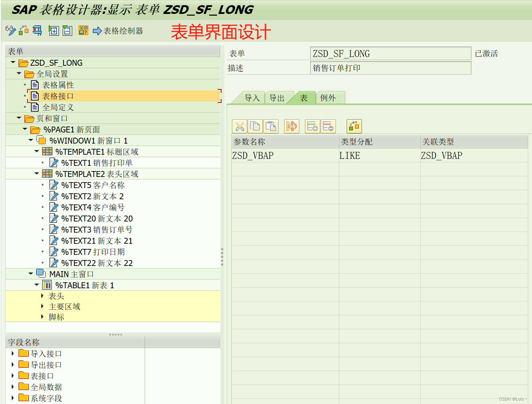Click the %TABLE1 table icon
Image resolution: width=532 pixels, height=404 pixels.
pos(47,285)
